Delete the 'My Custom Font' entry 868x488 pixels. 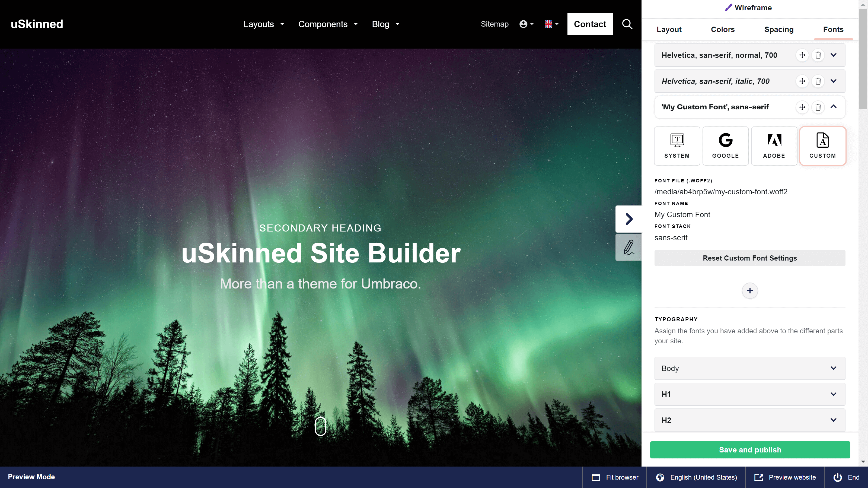818,107
